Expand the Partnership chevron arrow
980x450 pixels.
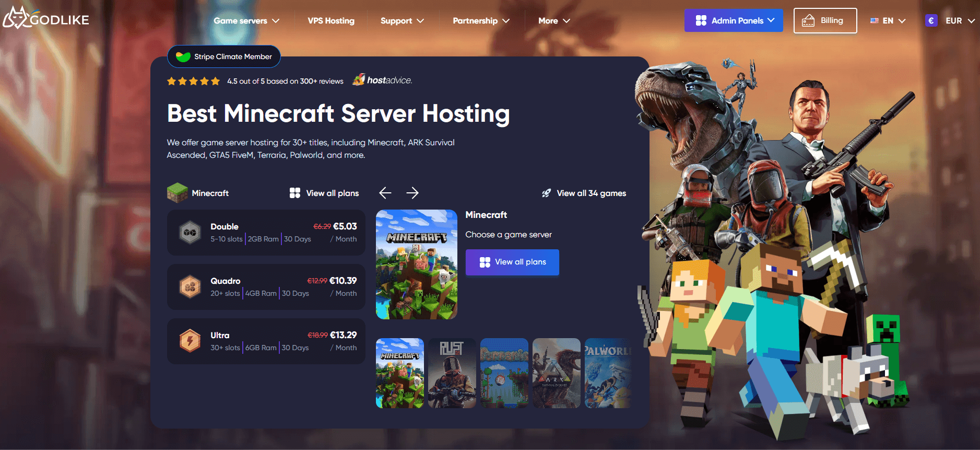[506, 21]
